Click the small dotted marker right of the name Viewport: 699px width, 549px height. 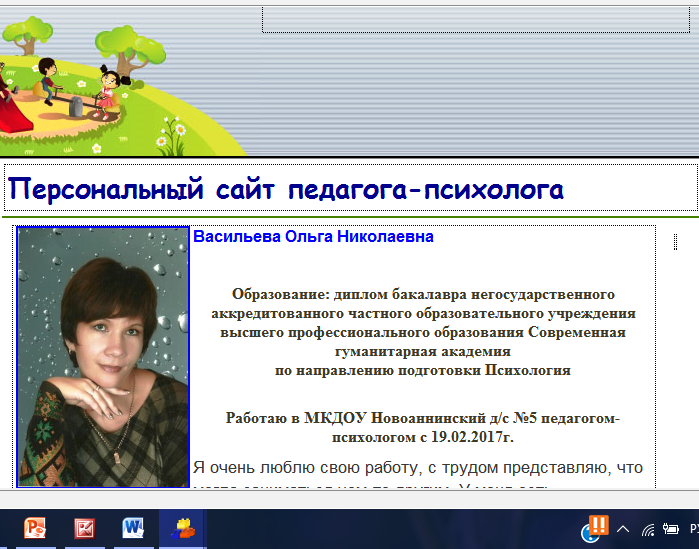pyautogui.click(x=675, y=241)
